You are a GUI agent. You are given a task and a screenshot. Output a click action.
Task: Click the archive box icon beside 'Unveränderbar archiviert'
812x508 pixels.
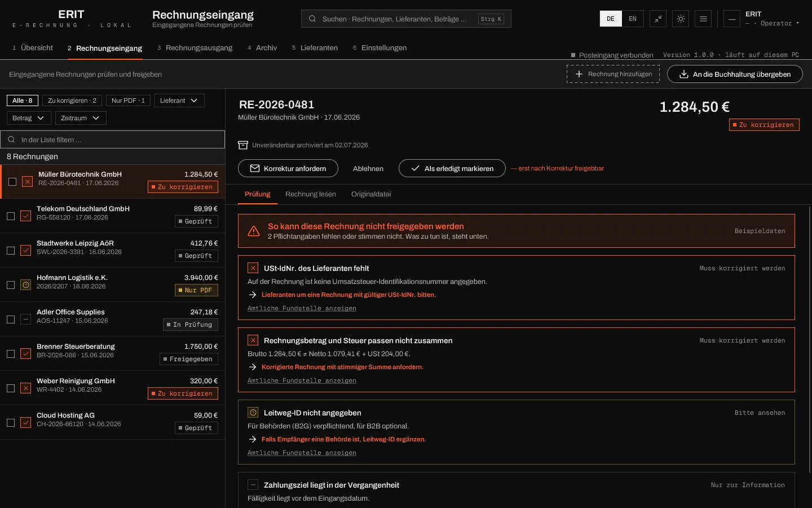coord(243,145)
